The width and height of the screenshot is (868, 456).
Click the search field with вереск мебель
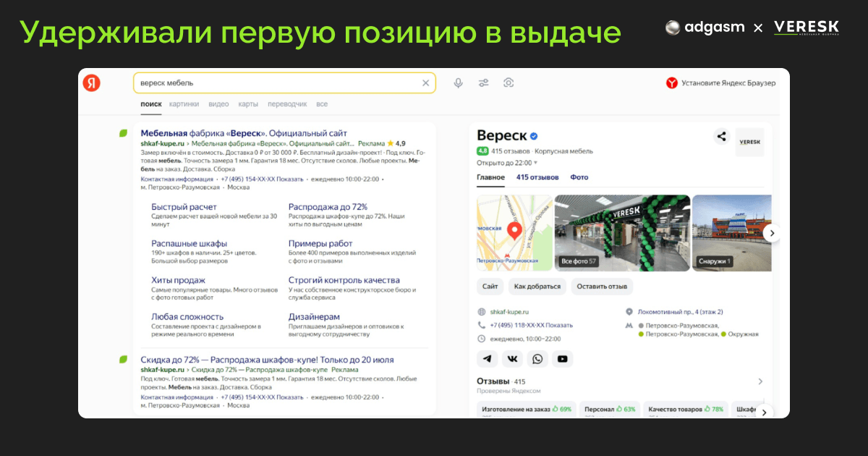tap(284, 83)
